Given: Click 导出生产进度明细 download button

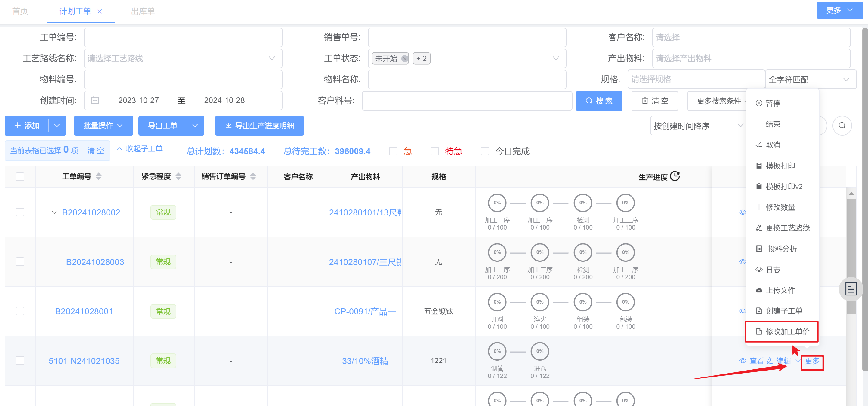Looking at the screenshot, I should [x=259, y=126].
